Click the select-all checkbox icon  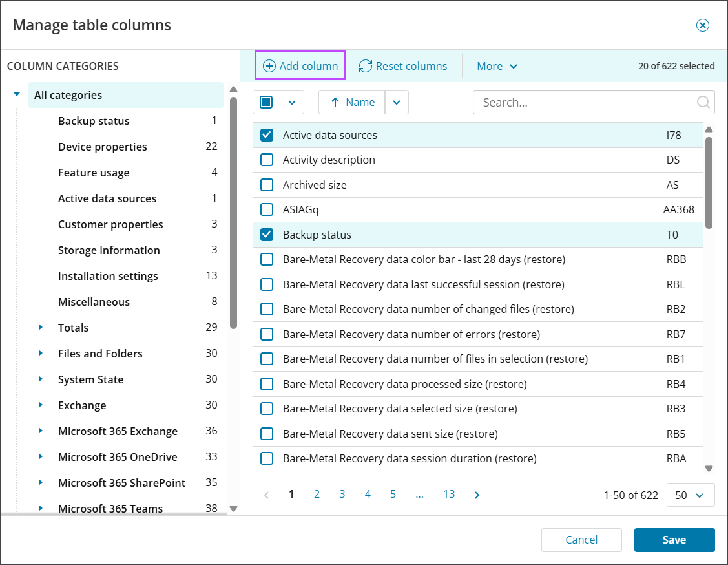tap(266, 102)
